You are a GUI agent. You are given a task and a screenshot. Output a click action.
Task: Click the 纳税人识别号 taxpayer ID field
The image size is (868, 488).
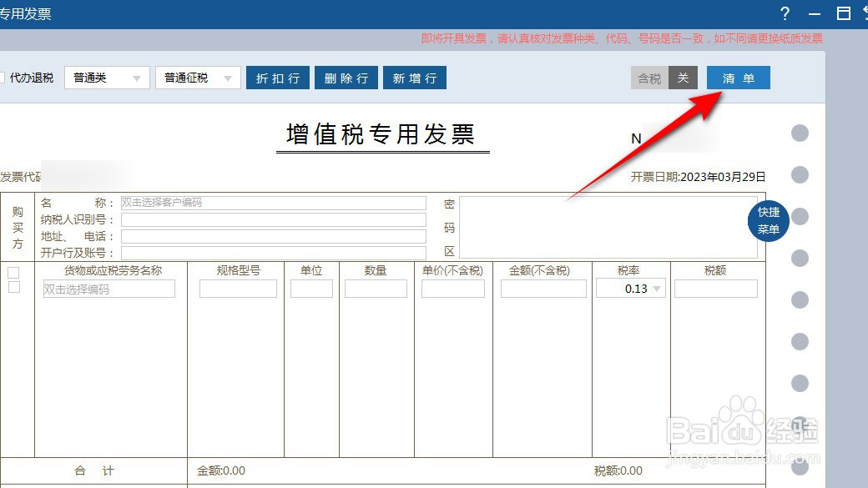pos(274,219)
